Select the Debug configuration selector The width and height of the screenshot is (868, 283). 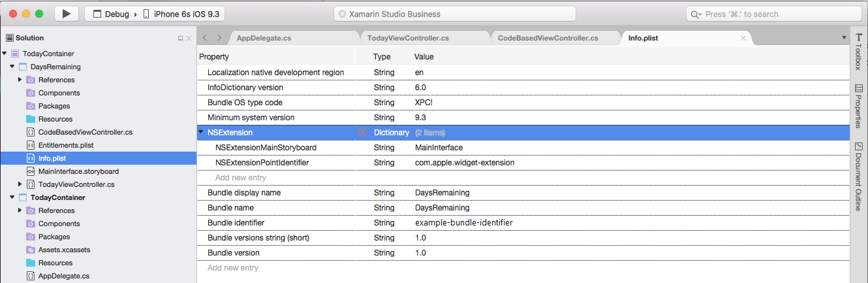click(111, 14)
